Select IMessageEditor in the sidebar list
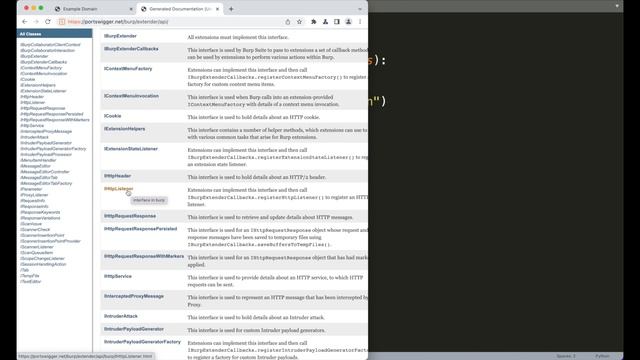 pyautogui.click(x=36, y=166)
